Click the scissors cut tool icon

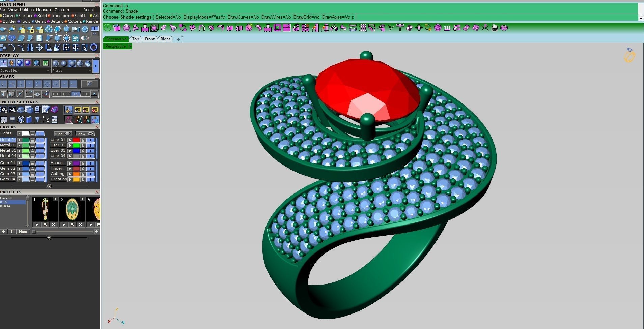[85, 48]
